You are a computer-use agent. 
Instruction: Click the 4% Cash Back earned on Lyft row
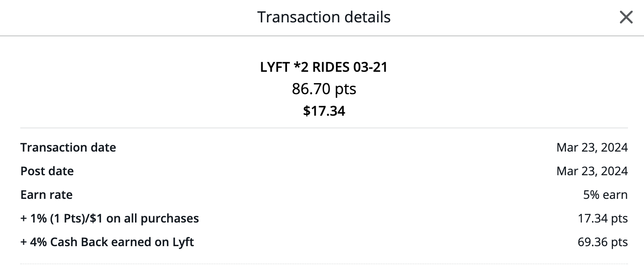[x=107, y=242]
